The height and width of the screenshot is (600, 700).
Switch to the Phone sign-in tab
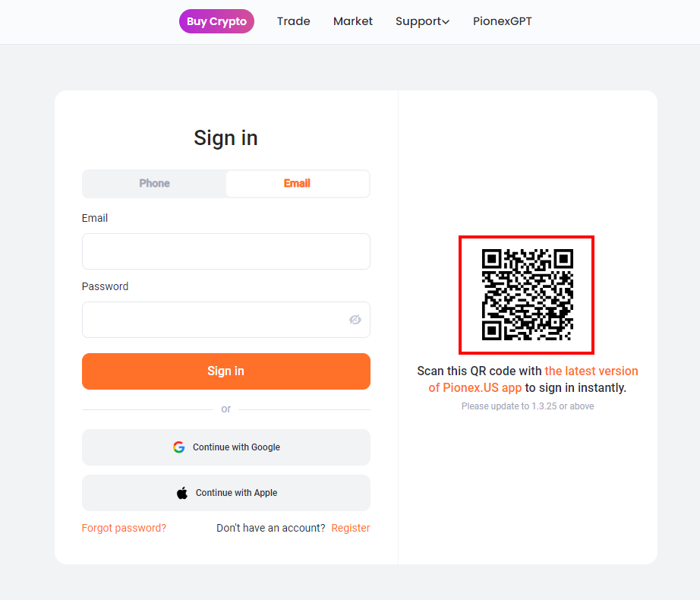coord(153,183)
